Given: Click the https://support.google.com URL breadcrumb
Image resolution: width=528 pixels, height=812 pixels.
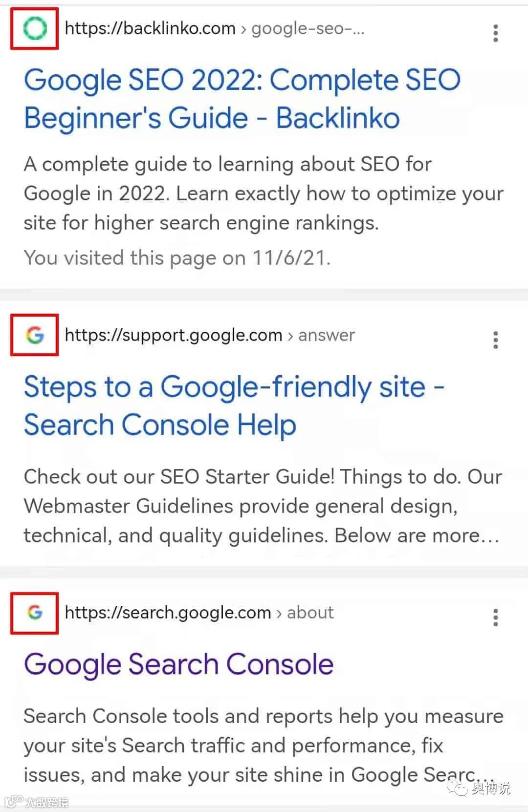Looking at the screenshot, I should tap(174, 335).
